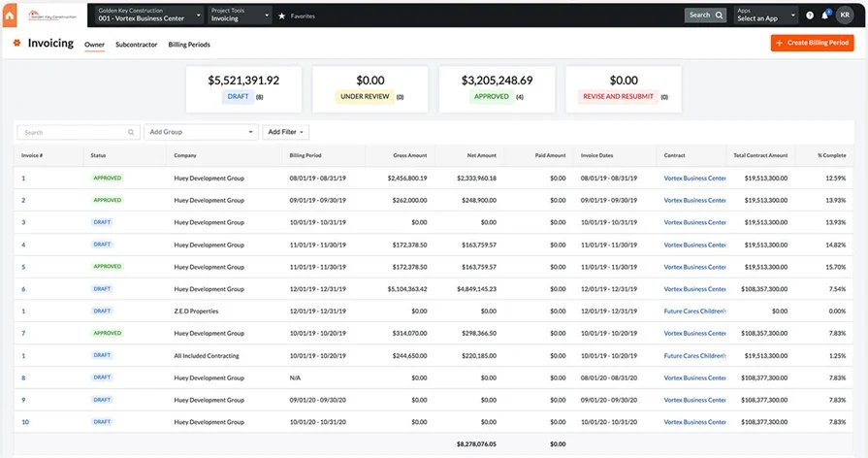Image resolution: width=868 pixels, height=458 pixels.
Task: Open invoice 5 link
Action: point(23,267)
